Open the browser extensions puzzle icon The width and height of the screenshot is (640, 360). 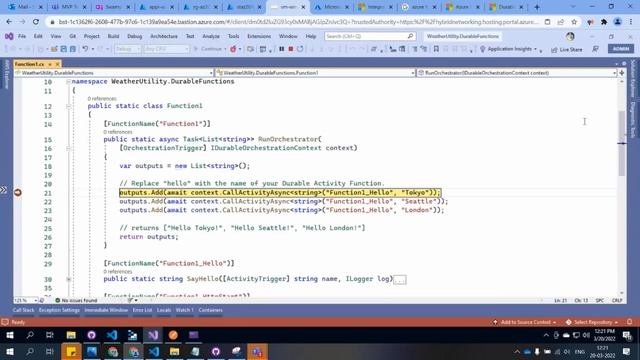[x=604, y=22]
